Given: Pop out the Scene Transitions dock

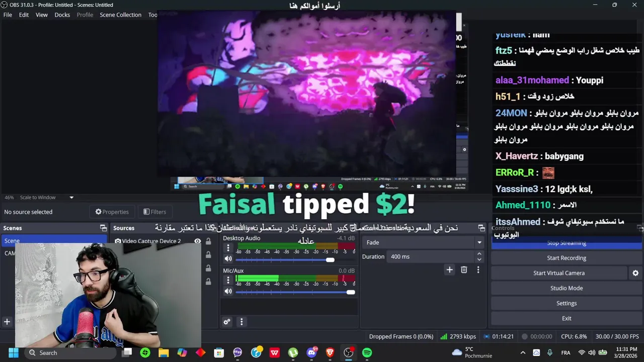Looking at the screenshot, I should click(481, 228).
